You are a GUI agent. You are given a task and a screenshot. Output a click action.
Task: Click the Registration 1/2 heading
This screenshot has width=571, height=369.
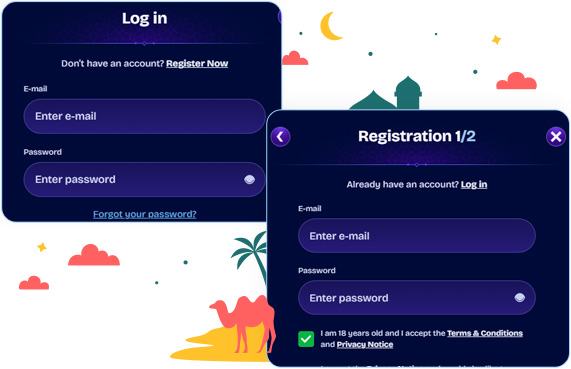tap(417, 136)
